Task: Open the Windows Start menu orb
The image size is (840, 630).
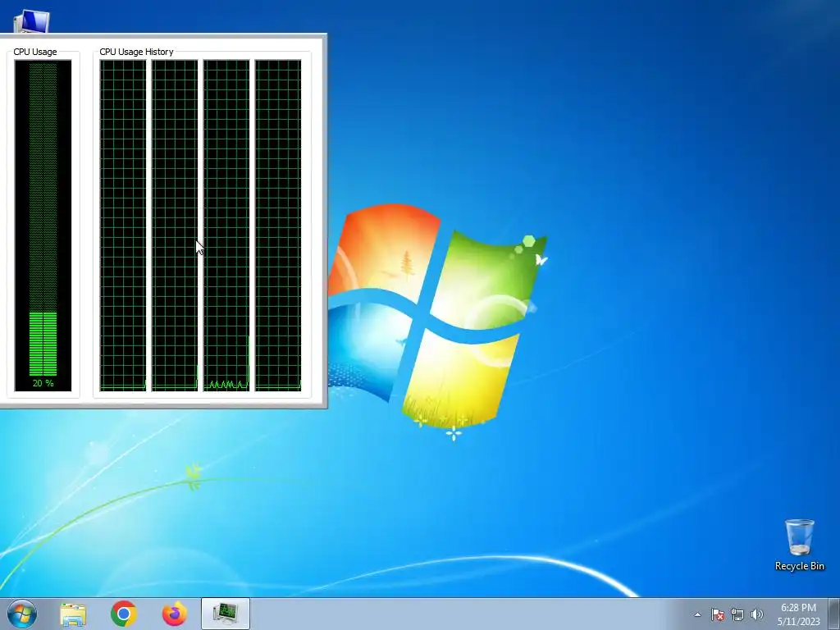Action: (x=22, y=614)
